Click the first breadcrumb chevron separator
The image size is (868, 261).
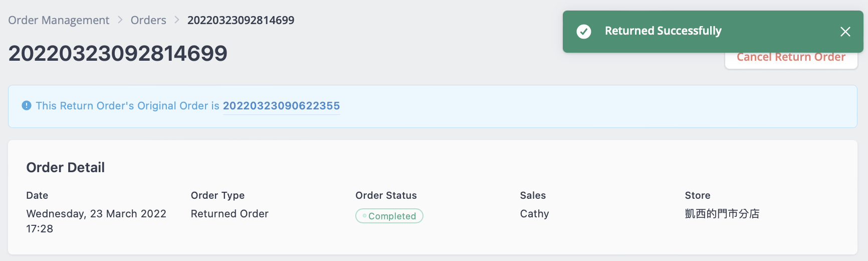coord(120,20)
